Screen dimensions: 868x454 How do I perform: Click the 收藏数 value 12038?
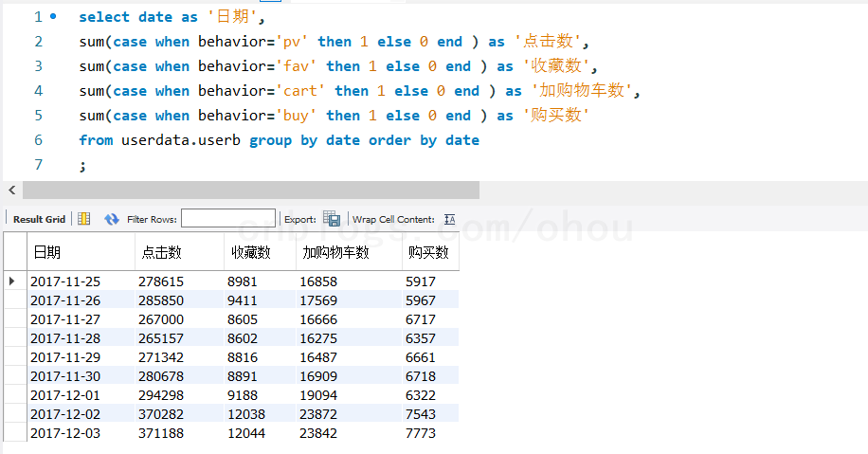246,414
